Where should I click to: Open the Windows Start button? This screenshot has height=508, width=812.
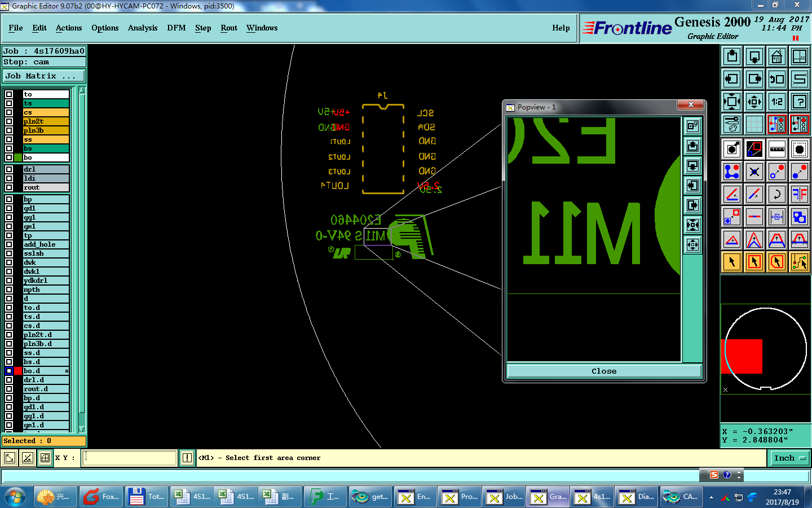pyautogui.click(x=15, y=497)
